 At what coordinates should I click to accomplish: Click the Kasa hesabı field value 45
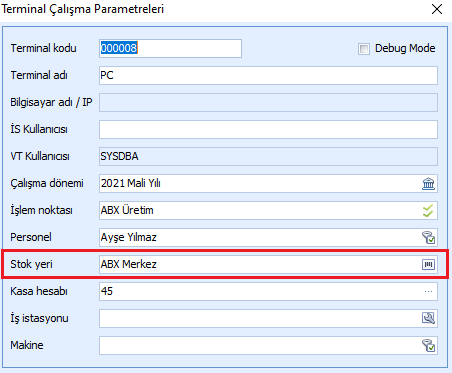click(107, 291)
